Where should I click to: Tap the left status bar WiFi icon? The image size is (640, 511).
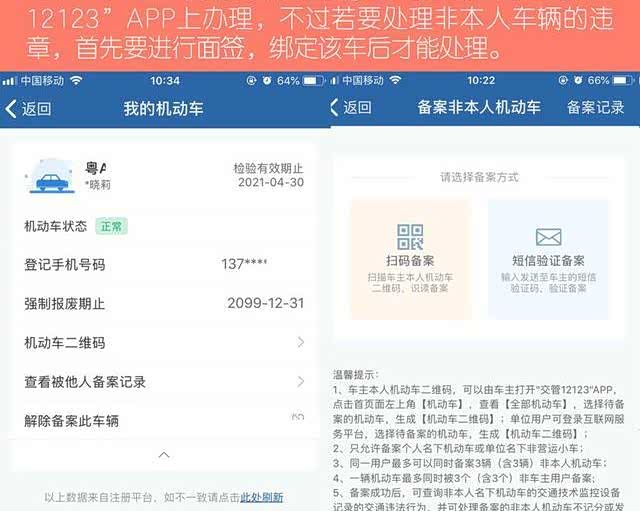point(77,80)
